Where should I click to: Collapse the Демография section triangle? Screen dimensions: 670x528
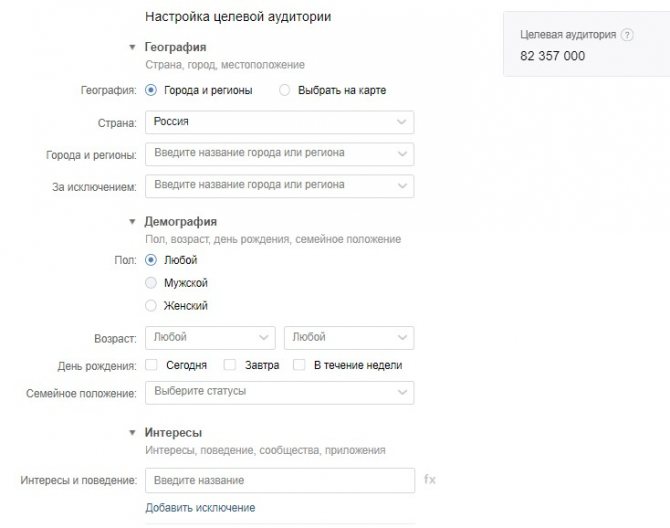coord(132,221)
